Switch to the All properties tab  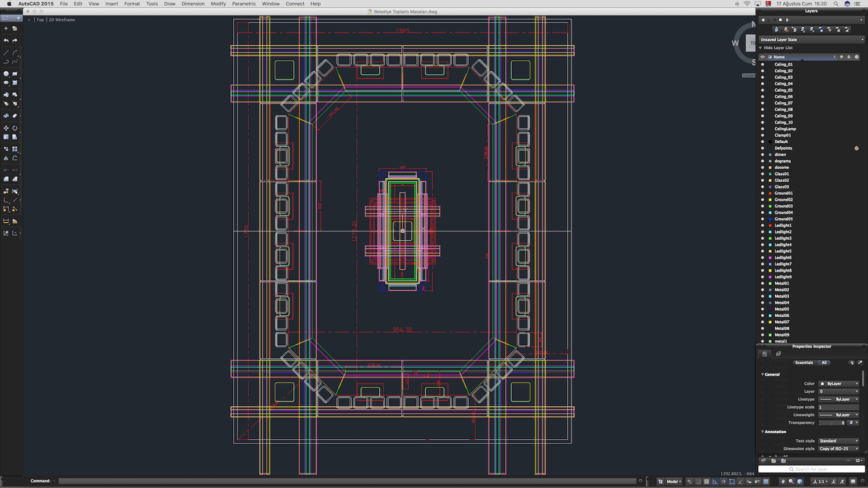click(824, 363)
